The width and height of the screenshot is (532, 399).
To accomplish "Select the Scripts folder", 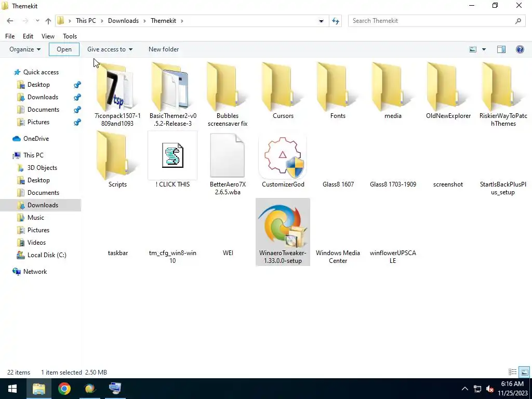I will click(117, 159).
